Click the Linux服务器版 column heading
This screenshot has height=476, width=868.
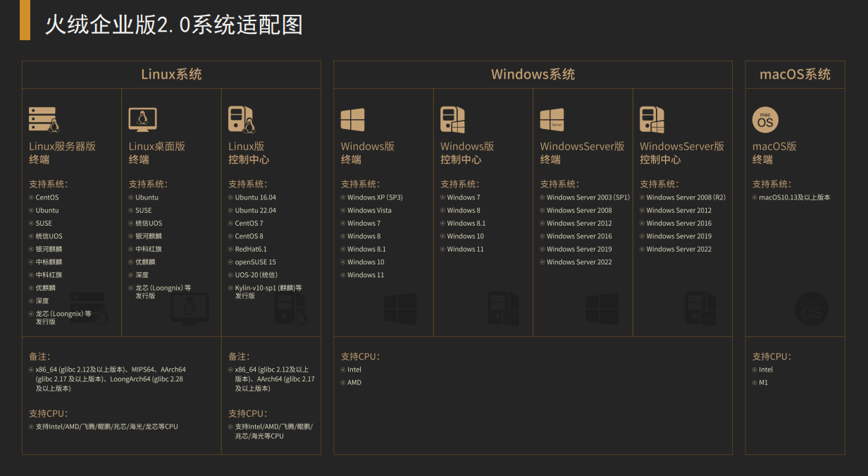[62, 147]
